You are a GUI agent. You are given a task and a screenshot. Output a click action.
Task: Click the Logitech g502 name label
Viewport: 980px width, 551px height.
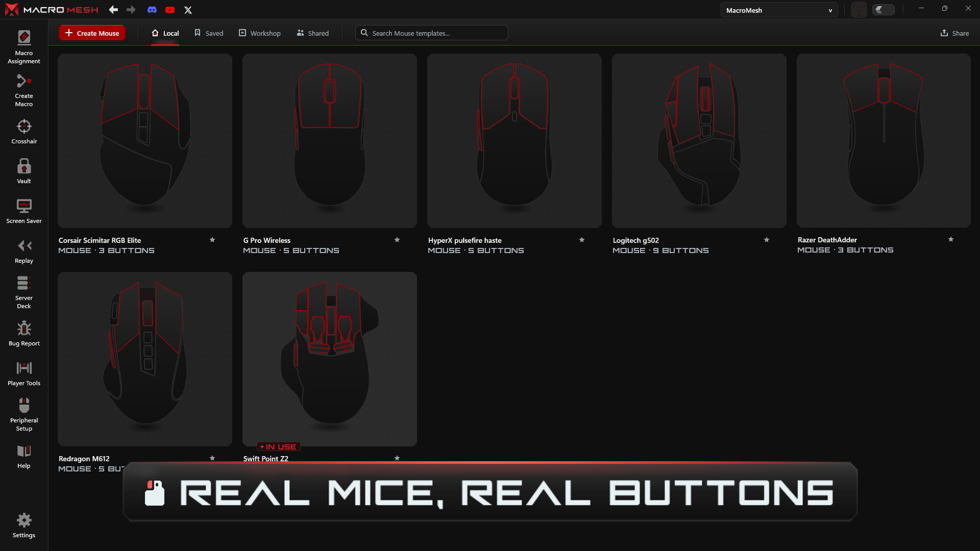(x=636, y=240)
